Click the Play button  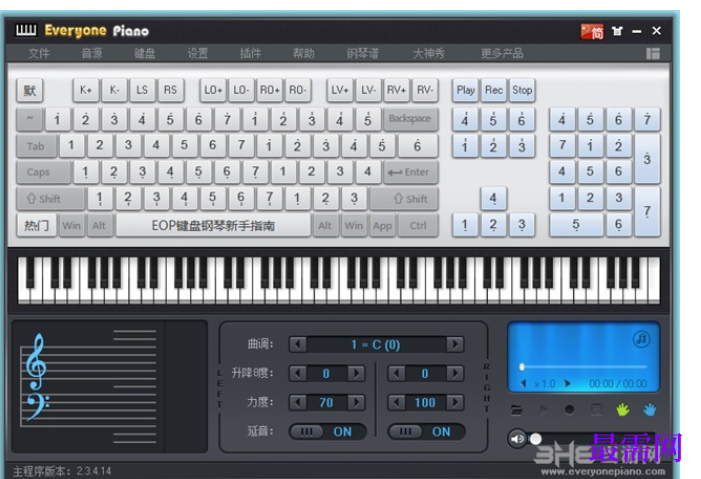click(x=465, y=90)
